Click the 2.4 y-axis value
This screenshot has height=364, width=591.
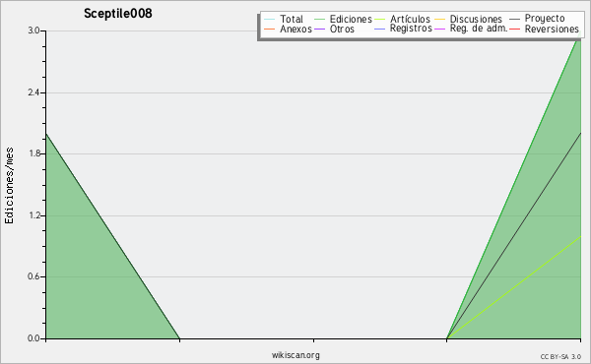[x=33, y=92]
